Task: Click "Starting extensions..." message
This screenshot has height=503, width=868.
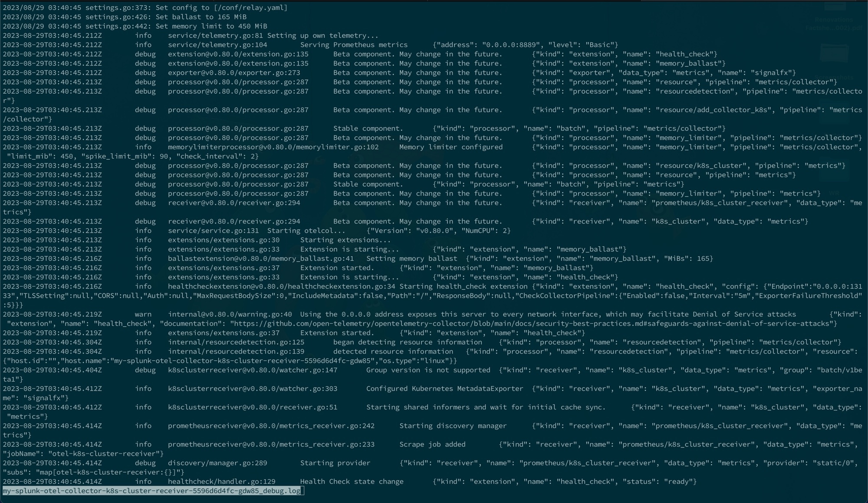Action: tap(345, 240)
